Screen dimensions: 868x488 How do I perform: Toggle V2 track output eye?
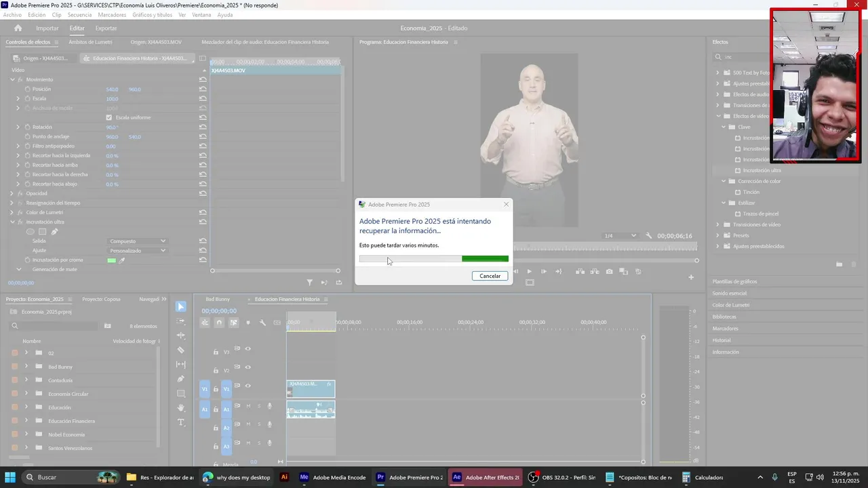pyautogui.click(x=248, y=367)
